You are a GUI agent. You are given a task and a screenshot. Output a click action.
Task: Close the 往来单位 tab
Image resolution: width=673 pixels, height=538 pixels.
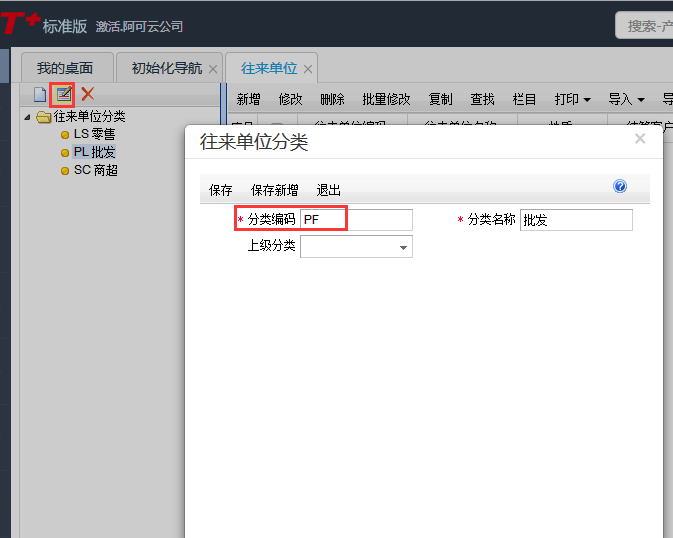tap(308, 69)
